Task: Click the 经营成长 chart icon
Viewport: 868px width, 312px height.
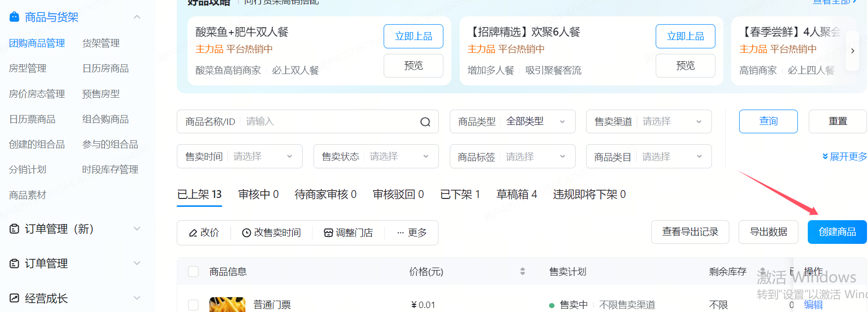Action: [15, 298]
